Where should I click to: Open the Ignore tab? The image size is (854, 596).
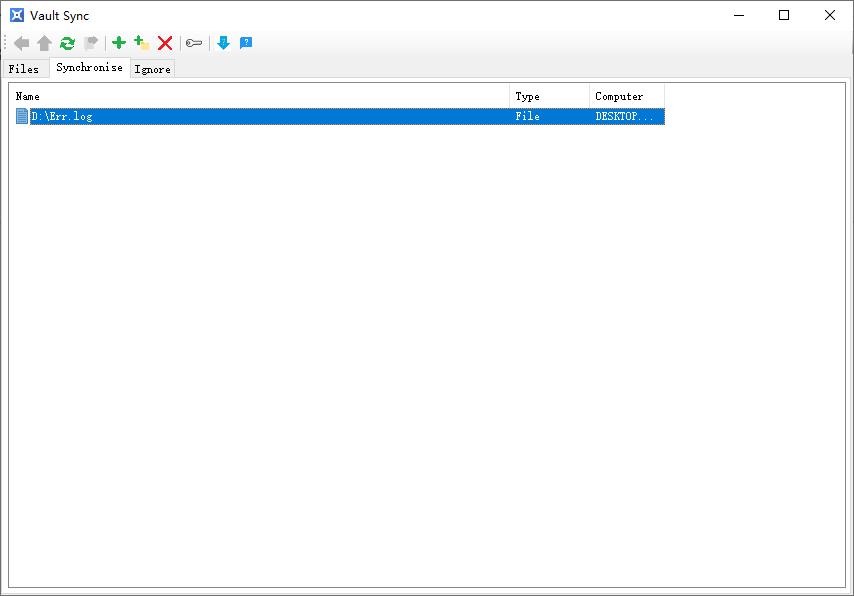pos(152,69)
